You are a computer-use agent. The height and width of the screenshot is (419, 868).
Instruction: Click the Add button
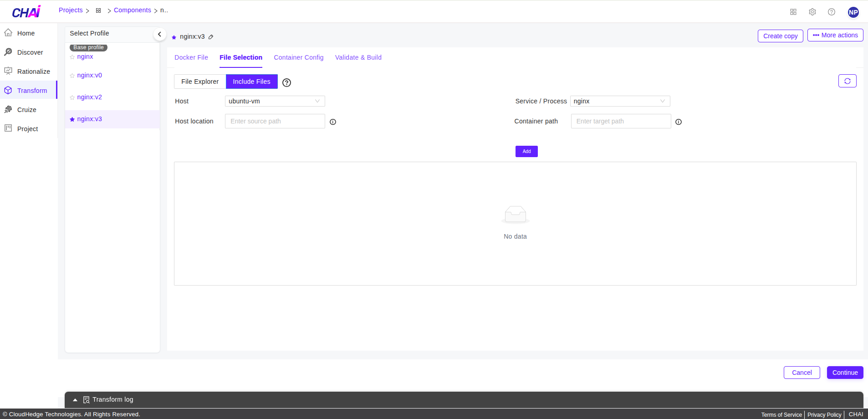pos(526,151)
